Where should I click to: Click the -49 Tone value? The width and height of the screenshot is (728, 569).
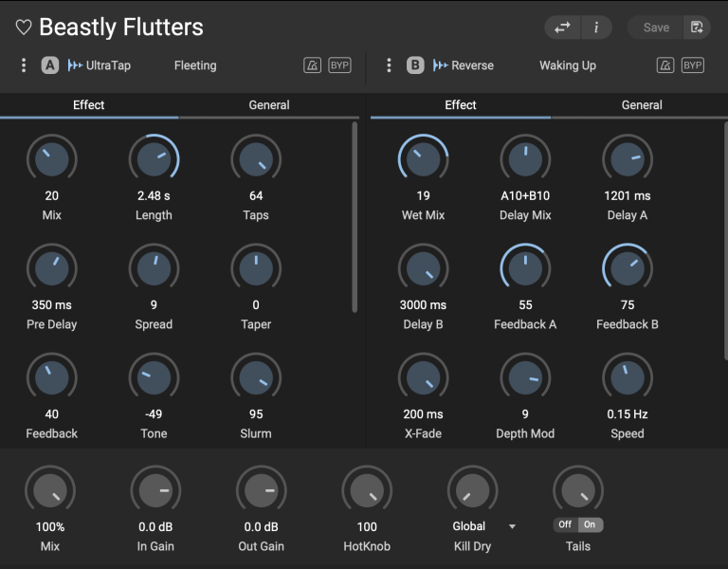[x=154, y=413]
